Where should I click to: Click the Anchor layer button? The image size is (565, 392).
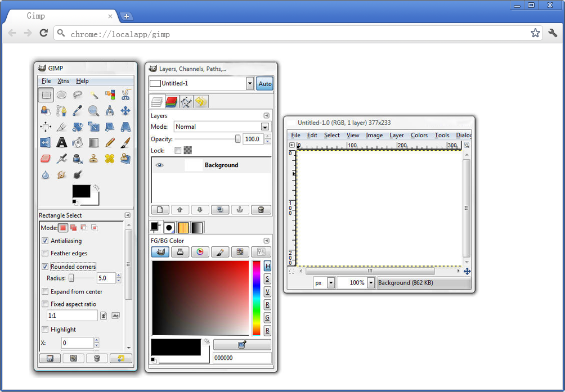coord(240,210)
